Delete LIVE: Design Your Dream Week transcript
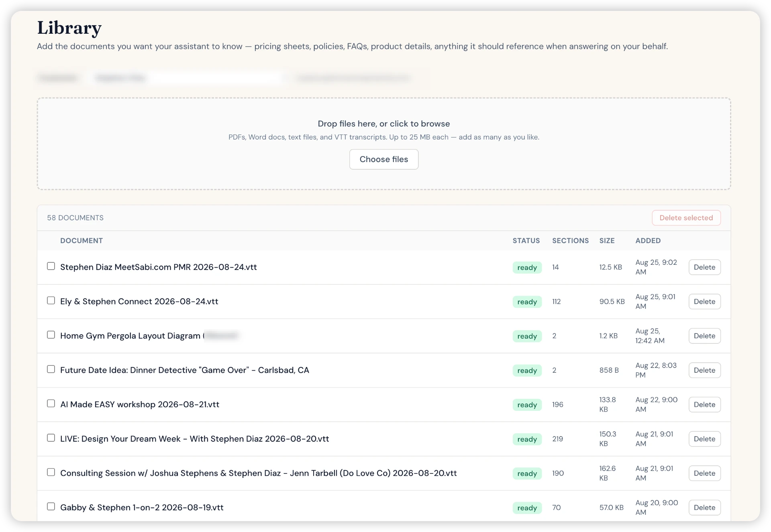 [x=704, y=439]
